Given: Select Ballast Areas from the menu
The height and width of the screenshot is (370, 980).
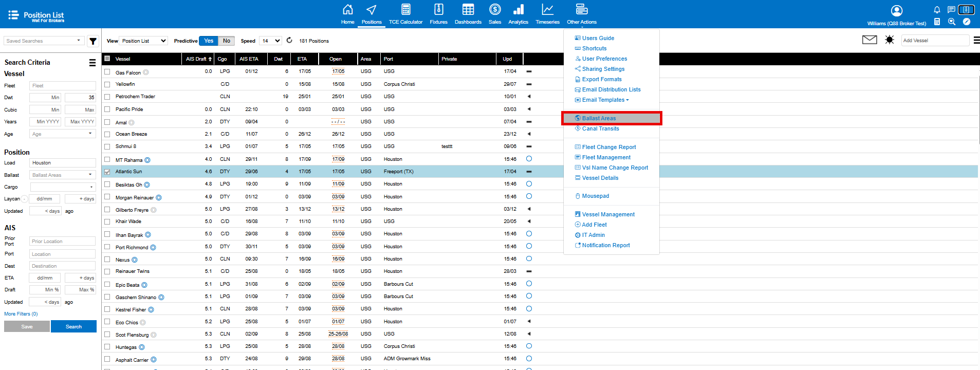Looking at the screenshot, I should pyautogui.click(x=599, y=118).
